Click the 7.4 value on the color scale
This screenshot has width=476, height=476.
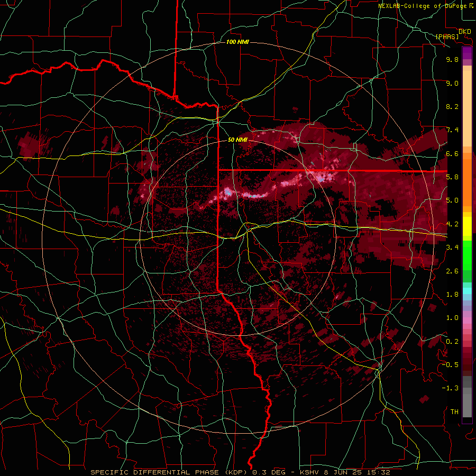pyautogui.click(x=452, y=130)
